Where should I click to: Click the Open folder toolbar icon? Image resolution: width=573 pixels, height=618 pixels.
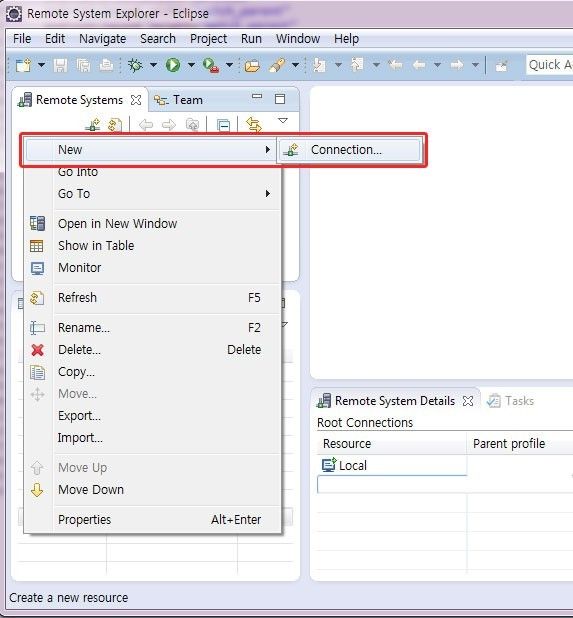(252, 65)
